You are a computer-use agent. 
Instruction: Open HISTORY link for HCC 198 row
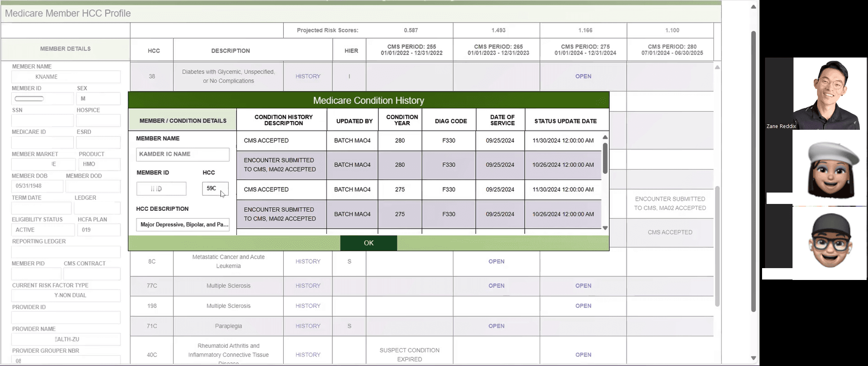tap(308, 306)
